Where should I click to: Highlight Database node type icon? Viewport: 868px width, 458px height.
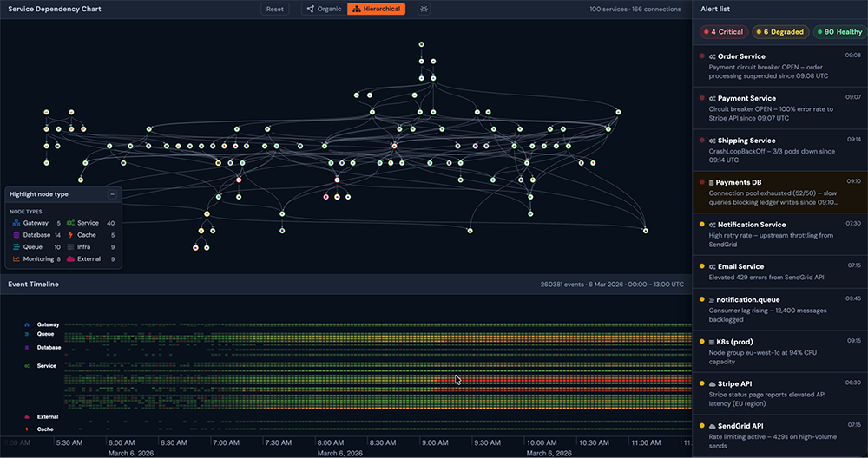(16, 235)
